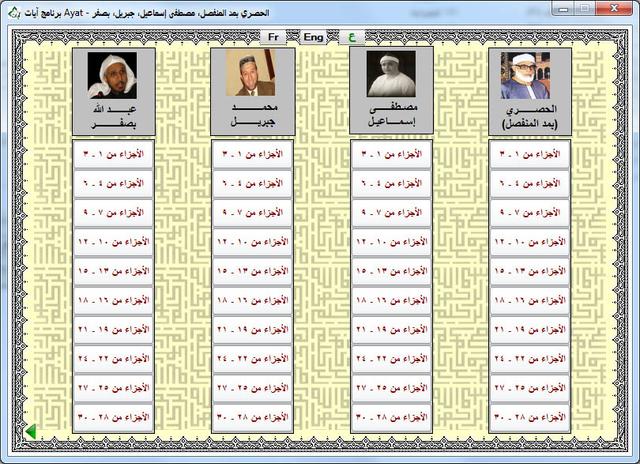Viewport: 640px width, 464px height.
Task: Switch language to English (Eng)
Action: tap(313, 37)
